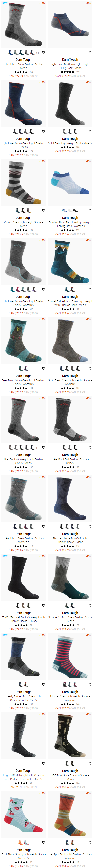Open Run No Show Tab Ultra-Lightweight Running Sock link

[70, 224]
